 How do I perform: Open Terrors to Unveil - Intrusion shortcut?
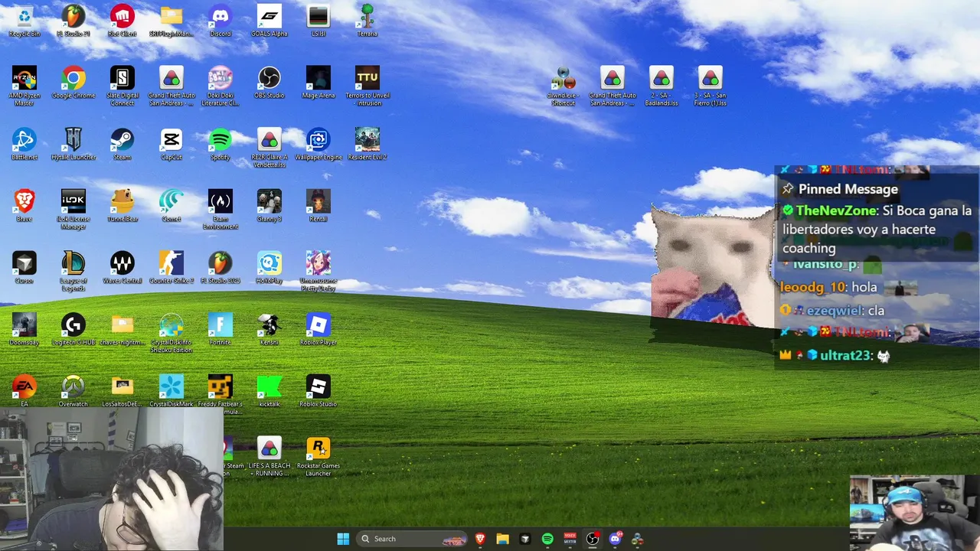(x=367, y=86)
